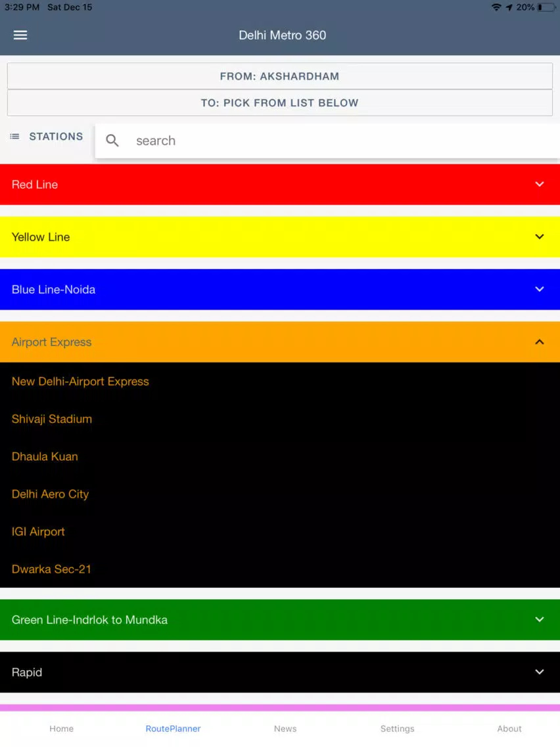The width and height of the screenshot is (560, 747).
Task: Click the FROM: AKSHARDHAM button
Action: coord(280,76)
